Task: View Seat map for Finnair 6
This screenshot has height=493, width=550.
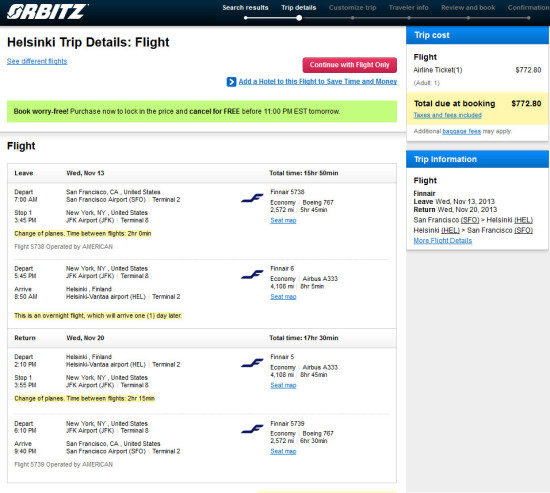Action: coord(283,297)
